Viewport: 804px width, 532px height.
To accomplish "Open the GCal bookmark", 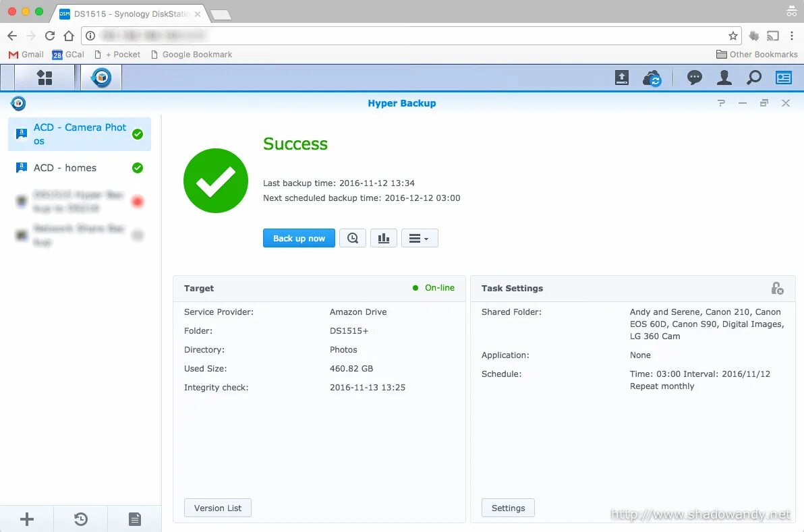I will click(x=67, y=55).
